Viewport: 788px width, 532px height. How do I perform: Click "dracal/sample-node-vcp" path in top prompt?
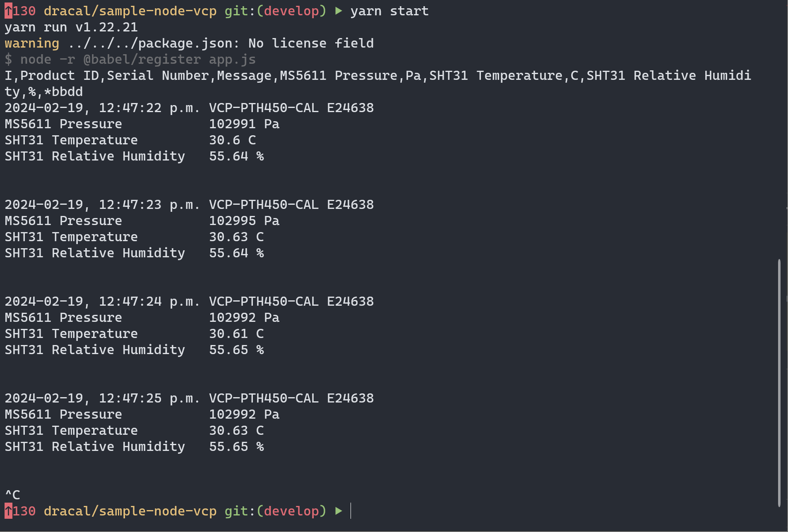point(130,11)
